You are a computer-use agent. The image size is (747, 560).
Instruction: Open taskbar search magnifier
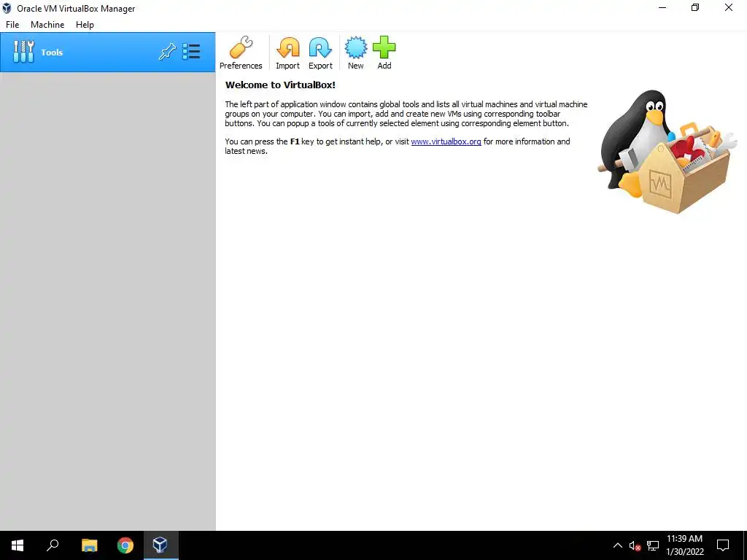53,545
